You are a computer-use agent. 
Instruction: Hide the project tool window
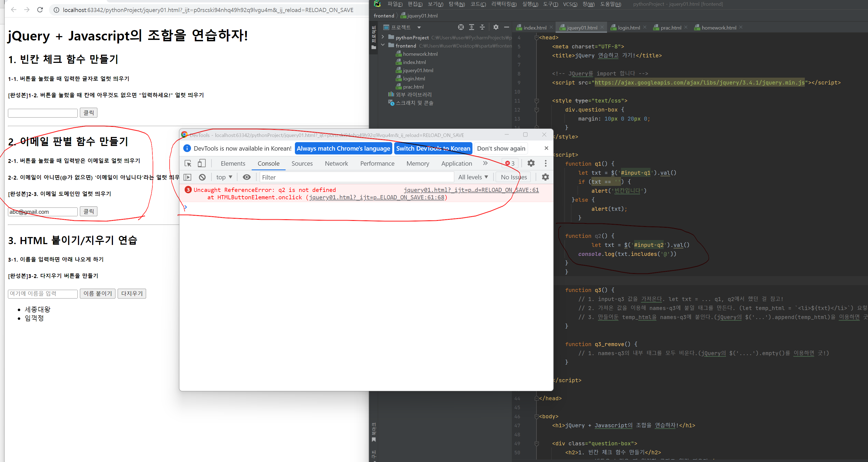click(506, 27)
